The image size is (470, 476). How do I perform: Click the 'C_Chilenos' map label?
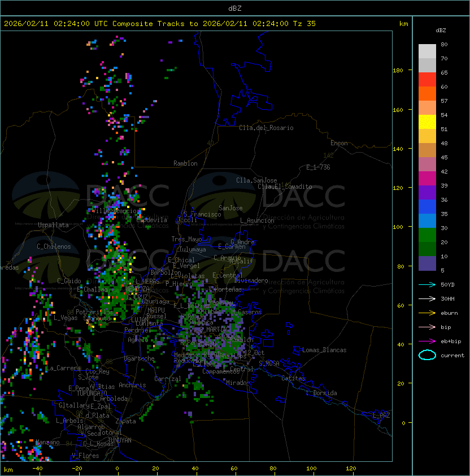[54, 246]
